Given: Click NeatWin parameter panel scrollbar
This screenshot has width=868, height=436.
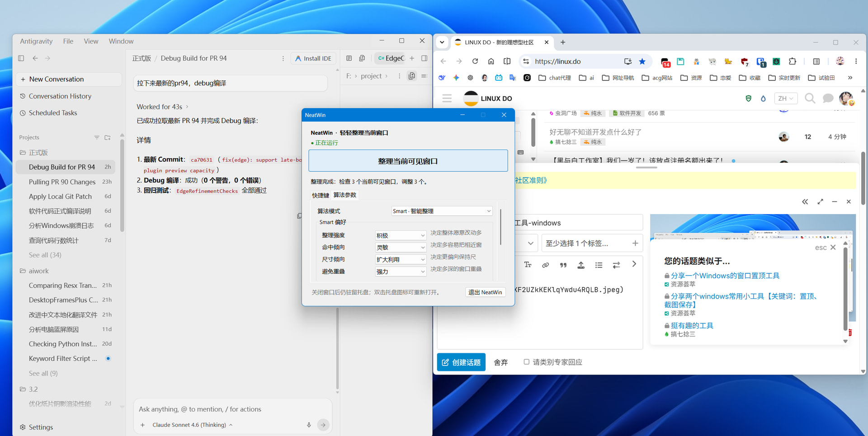Looking at the screenshot, I should pos(500,227).
